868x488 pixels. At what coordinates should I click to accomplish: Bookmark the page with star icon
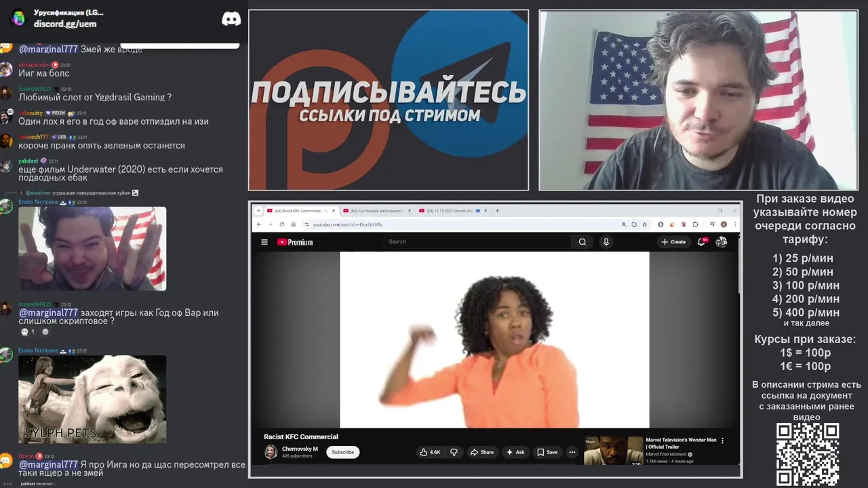[645, 224]
